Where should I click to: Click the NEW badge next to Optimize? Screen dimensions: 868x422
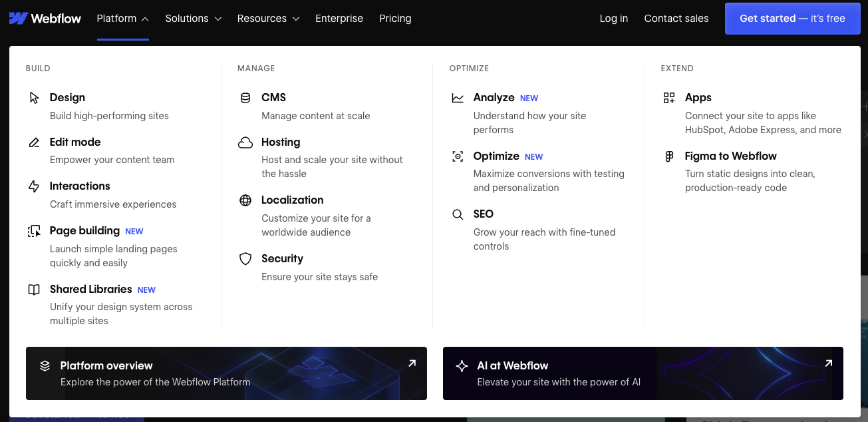533,157
